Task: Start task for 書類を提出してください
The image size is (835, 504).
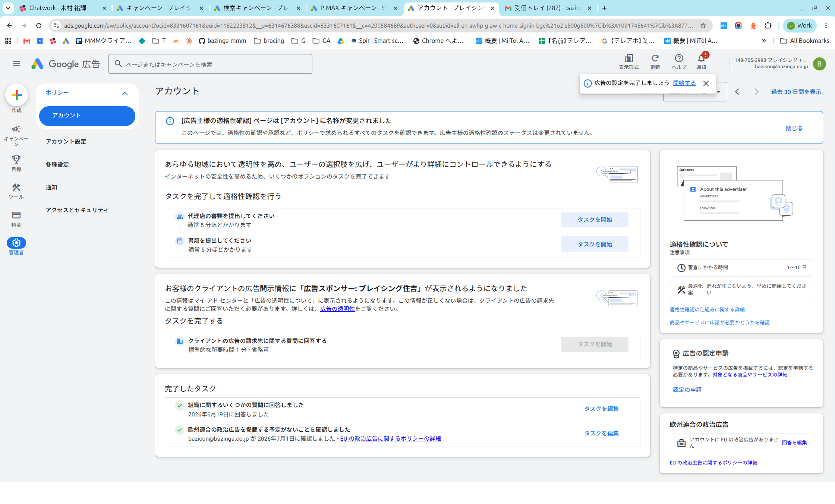Action: coord(595,244)
